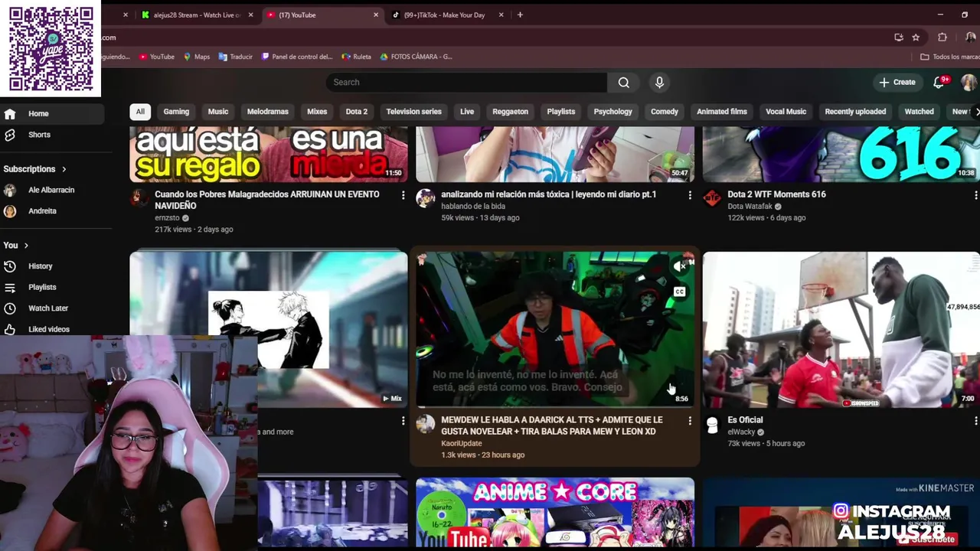
Task: Open the account avatar menu
Action: [x=969, y=83]
